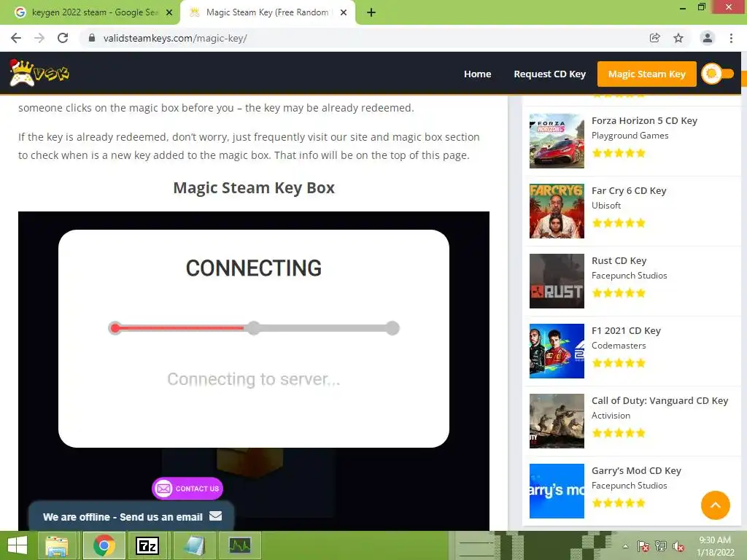747x560 pixels.
Task: Click the Magic Steam Key Box heading
Action: (253, 187)
